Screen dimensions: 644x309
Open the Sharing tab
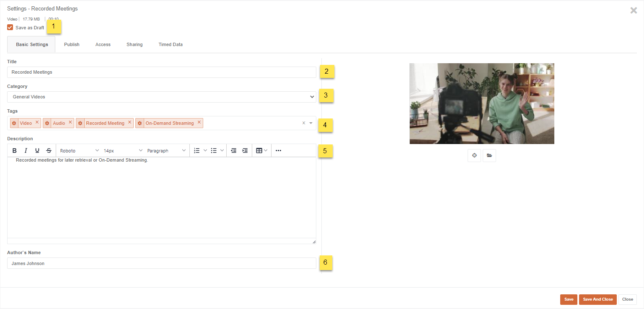pos(134,44)
